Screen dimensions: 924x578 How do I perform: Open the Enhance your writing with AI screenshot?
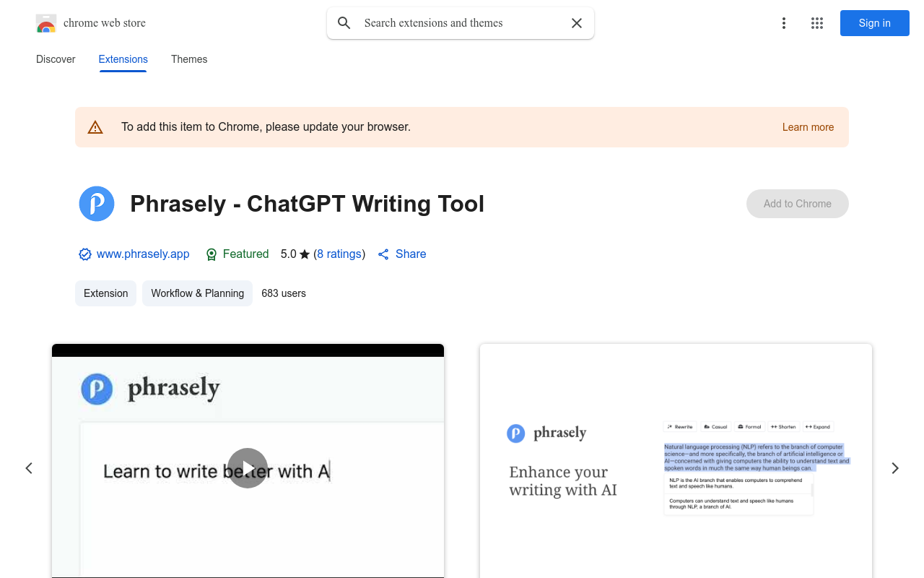coord(676,461)
